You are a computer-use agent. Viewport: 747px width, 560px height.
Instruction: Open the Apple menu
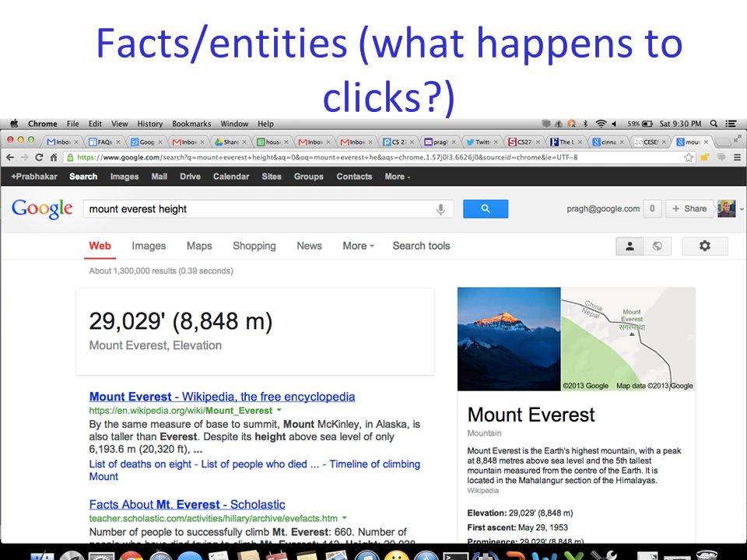pos(14,124)
